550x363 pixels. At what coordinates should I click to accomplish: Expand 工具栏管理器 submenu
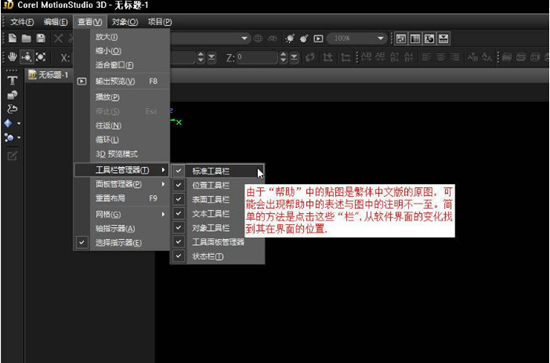coord(121,170)
